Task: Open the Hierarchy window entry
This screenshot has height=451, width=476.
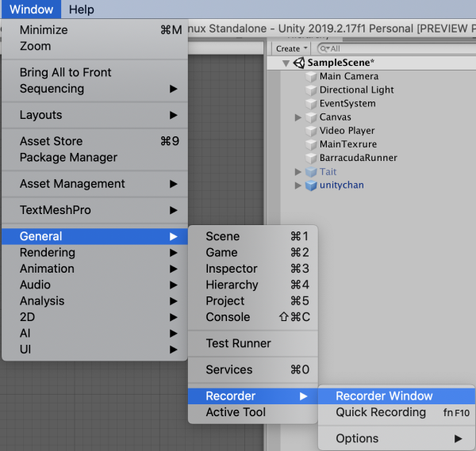Action: [253, 285]
